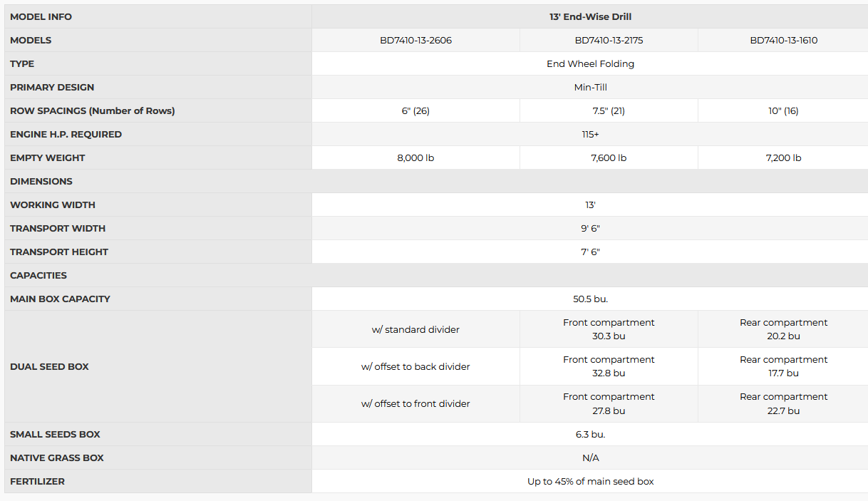Click the Up to 45% fertilizer value

click(x=590, y=482)
